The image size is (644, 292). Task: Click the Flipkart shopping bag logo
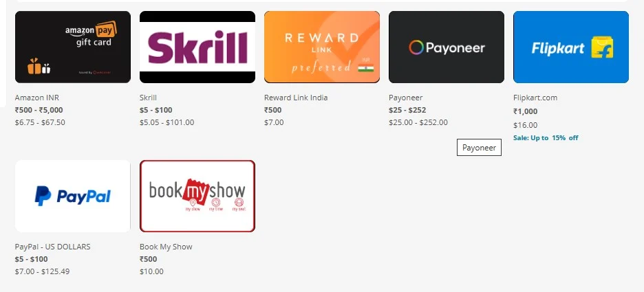point(602,47)
